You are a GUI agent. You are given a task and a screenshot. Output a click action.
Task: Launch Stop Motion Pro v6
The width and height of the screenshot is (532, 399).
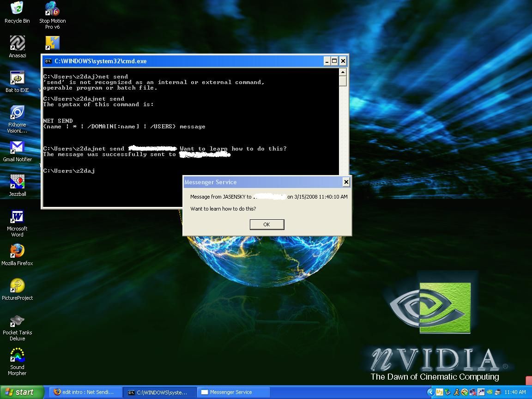[52, 9]
